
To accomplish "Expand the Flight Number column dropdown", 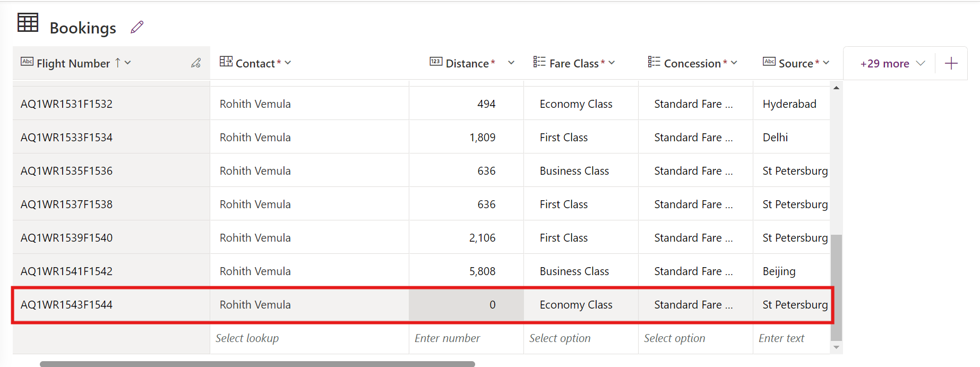I will click(128, 63).
